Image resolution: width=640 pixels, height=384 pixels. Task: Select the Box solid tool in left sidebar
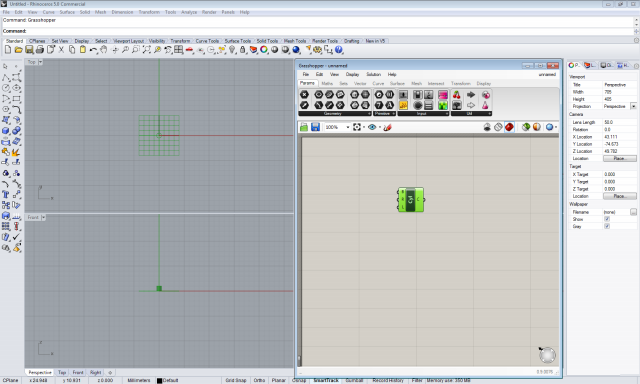pos(6,131)
